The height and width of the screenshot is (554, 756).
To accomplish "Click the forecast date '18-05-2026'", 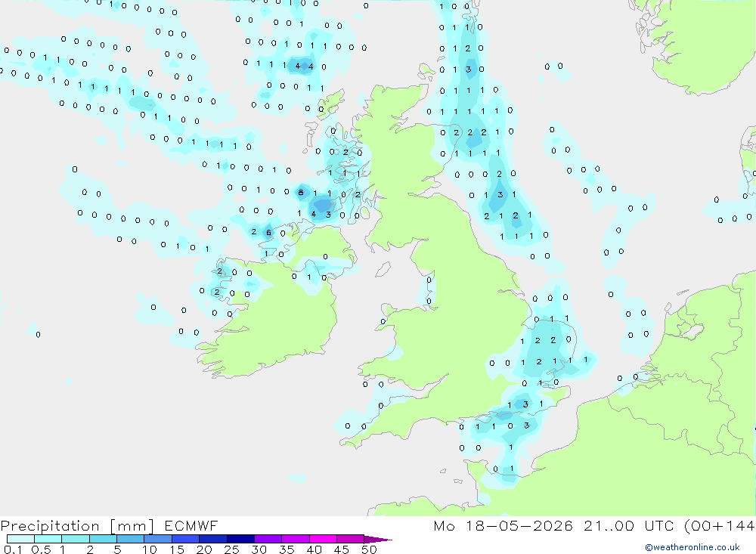I will pyautogui.click(x=519, y=525).
